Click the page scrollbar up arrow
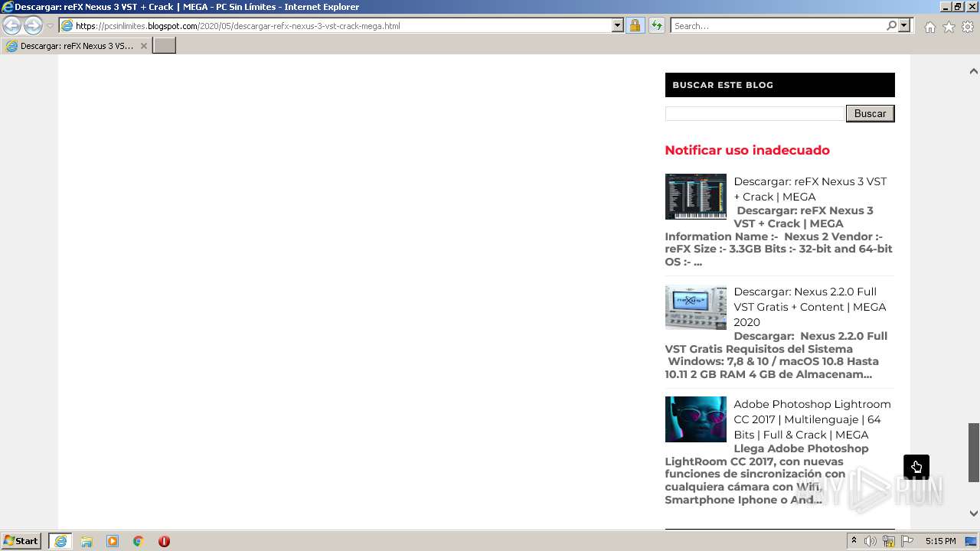The height and width of the screenshot is (551, 980). (973, 71)
